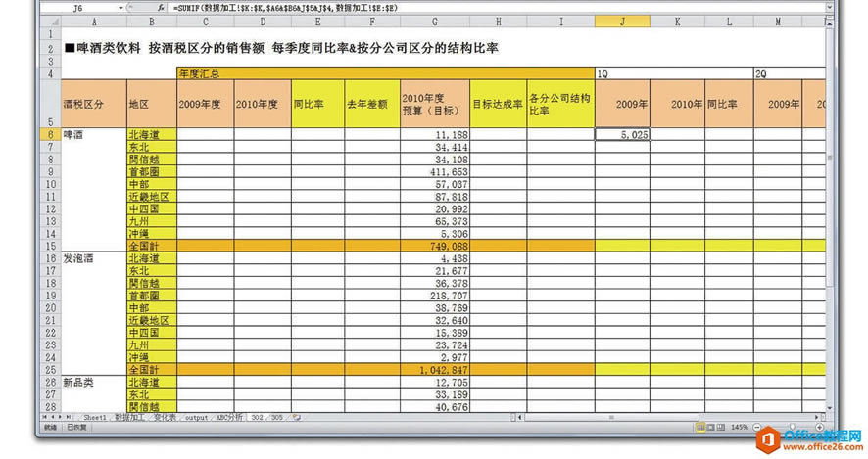Select the 发泡酒 category cell
Image resolution: width=868 pixels, height=459 pixels.
[x=94, y=258]
